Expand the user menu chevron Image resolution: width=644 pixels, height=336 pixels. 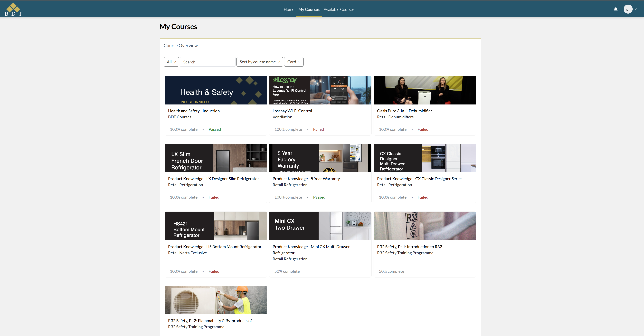tap(636, 9)
